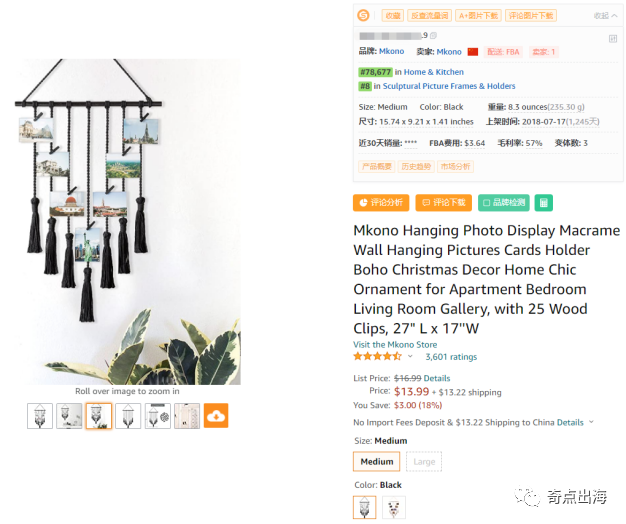Visit the Mkono Store link
This screenshot has width=626, height=524.
click(395, 344)
